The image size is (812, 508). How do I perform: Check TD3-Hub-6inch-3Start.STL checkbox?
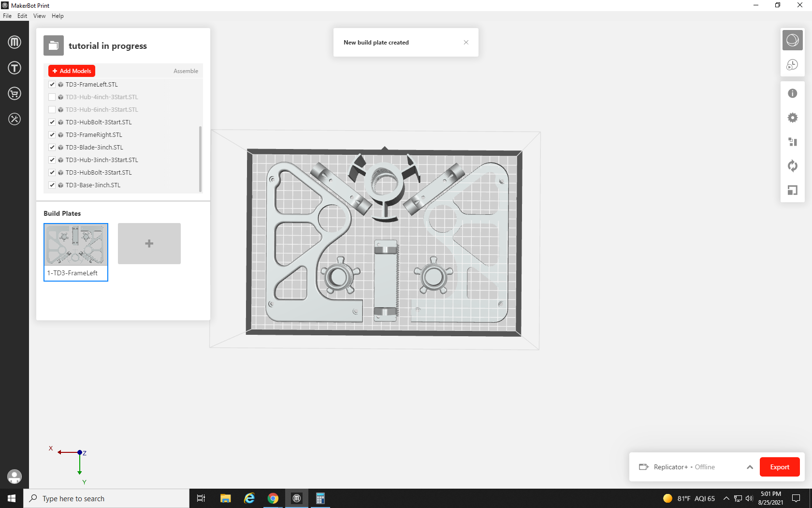pyautogui.click(x=52, y=109)
